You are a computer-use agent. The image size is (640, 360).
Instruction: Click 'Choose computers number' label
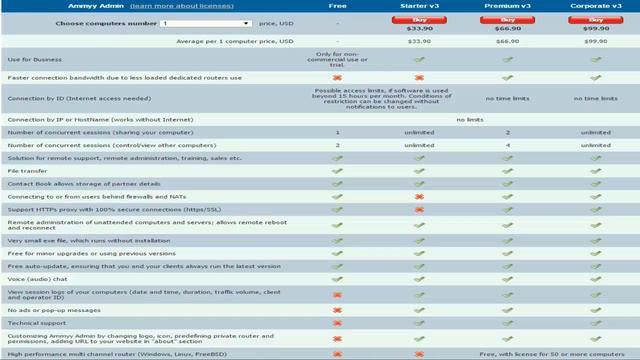(x=106, y=23)
